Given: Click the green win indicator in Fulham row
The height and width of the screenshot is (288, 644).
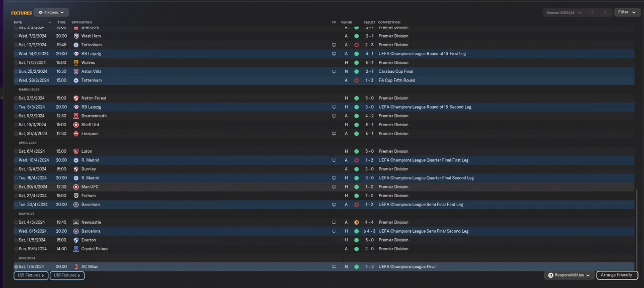Looking at the screenshot, I should coord(356,196).
